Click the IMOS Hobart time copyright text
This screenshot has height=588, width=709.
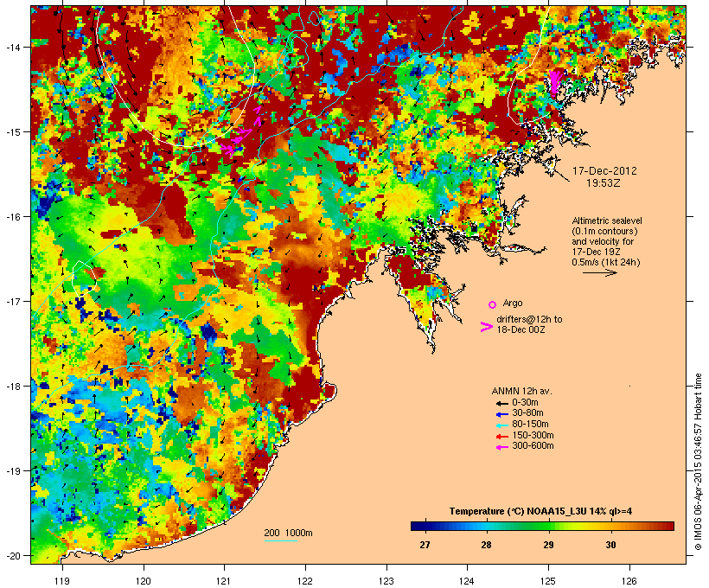pos(698,462)
